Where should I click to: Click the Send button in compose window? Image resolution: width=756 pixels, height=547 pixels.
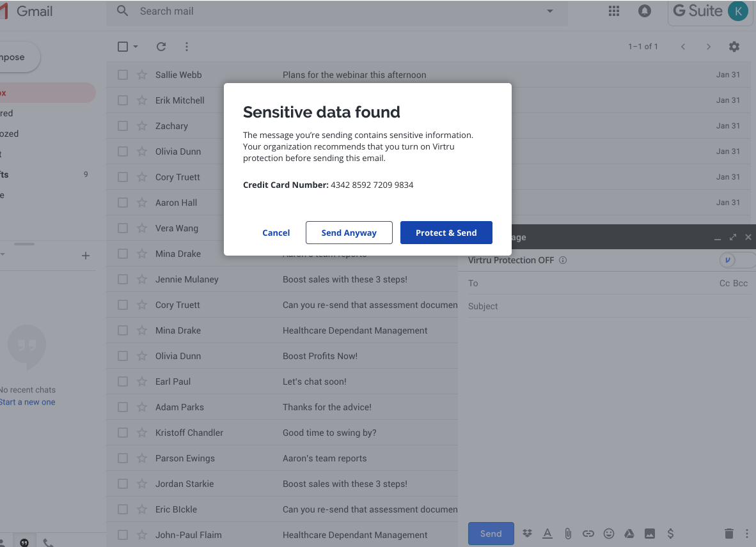(x=491, y=534)
